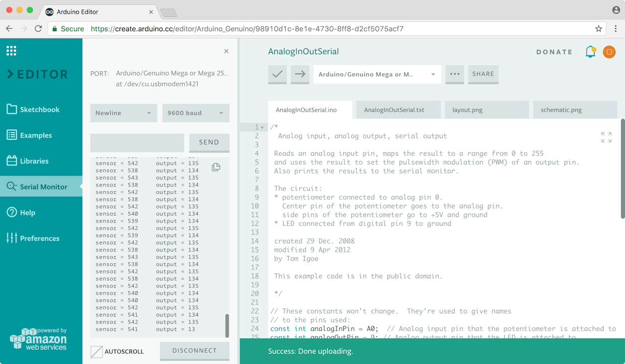Click the serial message input field
This screenshot has height=364, width=625.
(x=137, y=142)
